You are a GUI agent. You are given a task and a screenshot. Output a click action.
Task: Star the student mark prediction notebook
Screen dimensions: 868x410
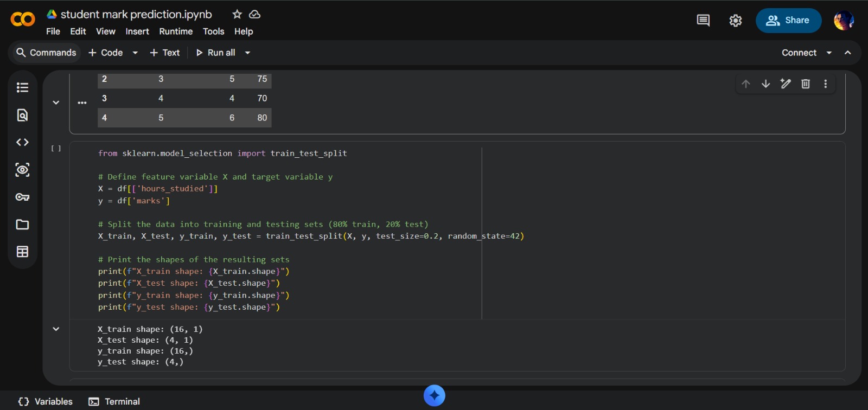click(x=237, y=15)
